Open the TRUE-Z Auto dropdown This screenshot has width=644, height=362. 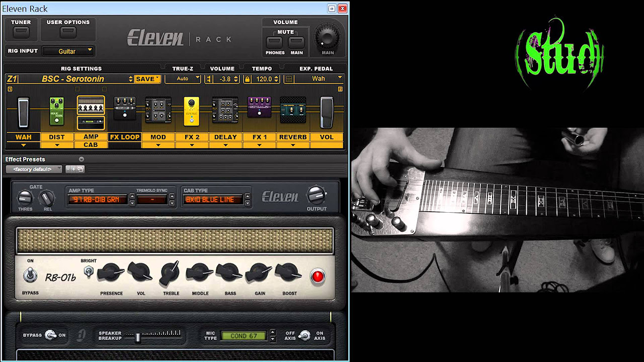pos(183,79)
